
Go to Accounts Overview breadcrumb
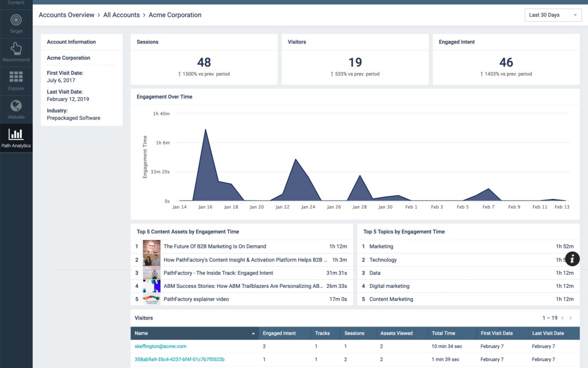pyautogui.click(x=66, y=15)
